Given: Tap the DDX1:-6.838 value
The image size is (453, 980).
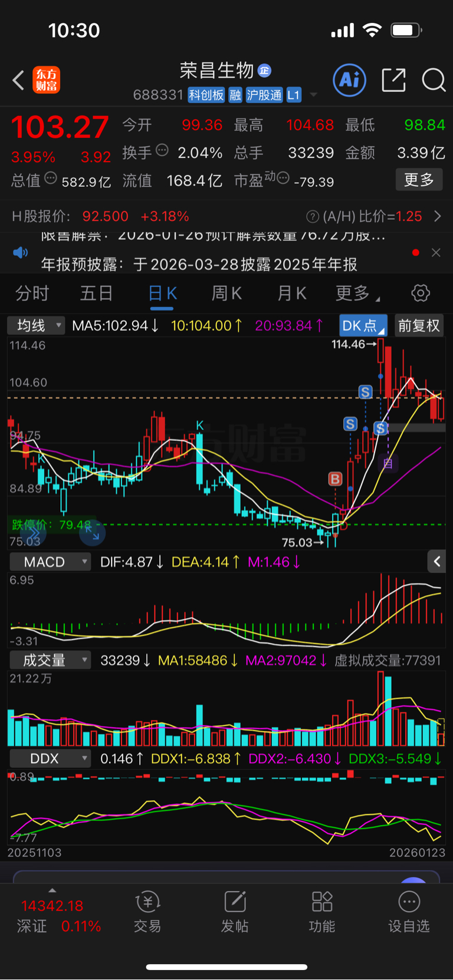Looking at the screenshot, I should tap(196, 758).
